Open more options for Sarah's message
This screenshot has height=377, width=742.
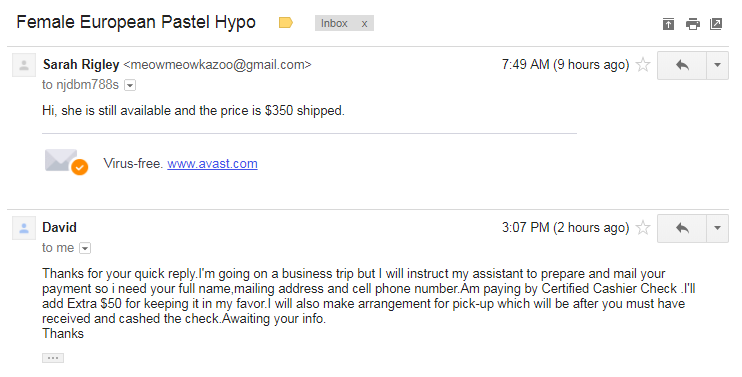click(717, 65)
